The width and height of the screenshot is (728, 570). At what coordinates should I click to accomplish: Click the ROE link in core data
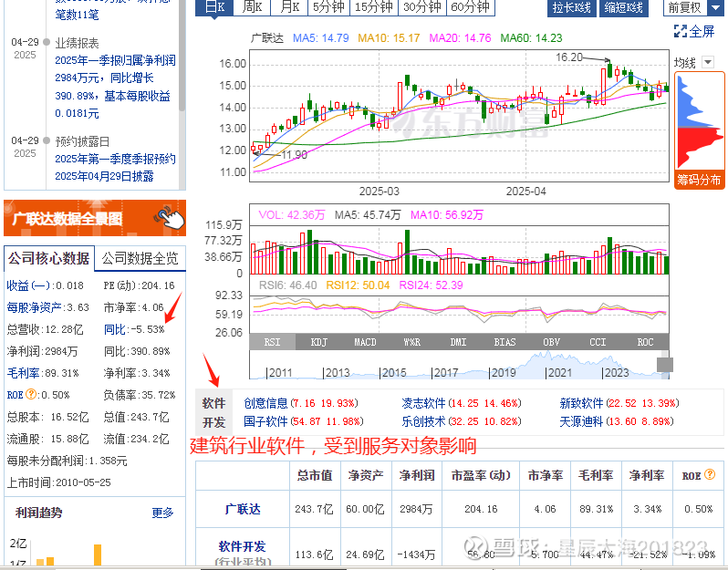(15, 395)
